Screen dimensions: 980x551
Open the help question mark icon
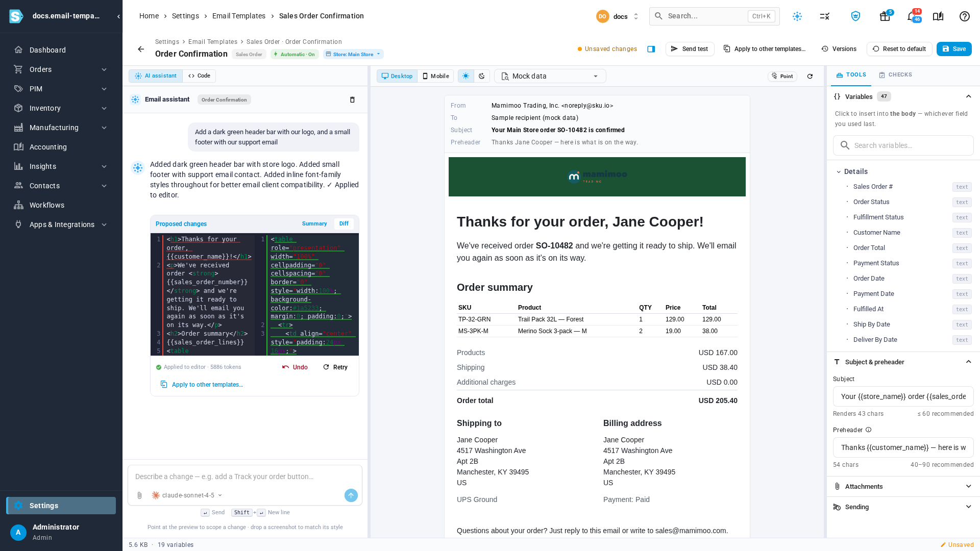click(965, 16)
